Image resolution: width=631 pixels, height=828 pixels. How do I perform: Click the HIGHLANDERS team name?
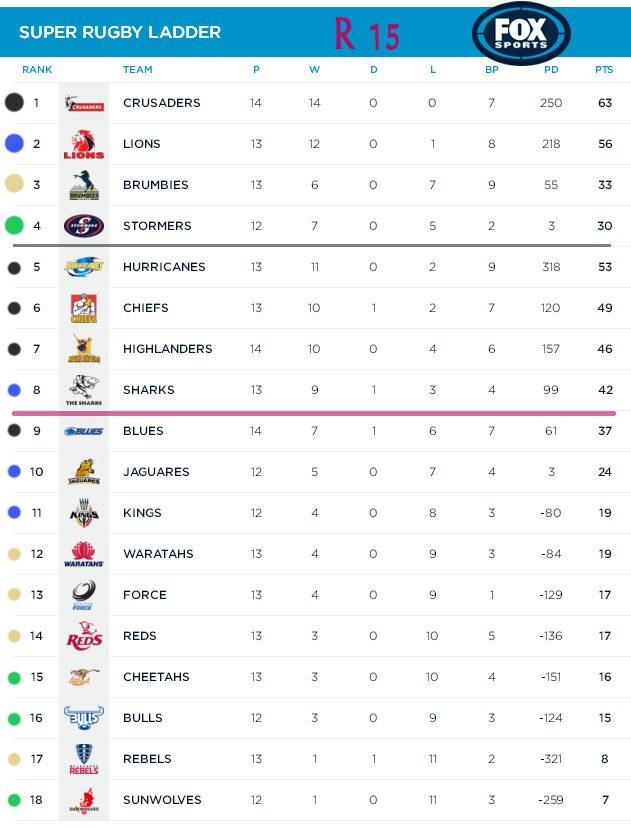pos(167,349)
